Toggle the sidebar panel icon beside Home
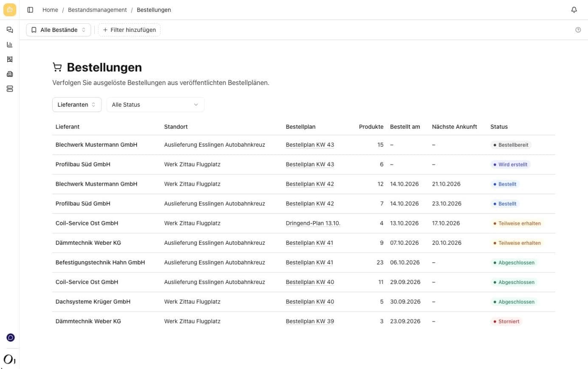The image size is (588, 369). 30,10
